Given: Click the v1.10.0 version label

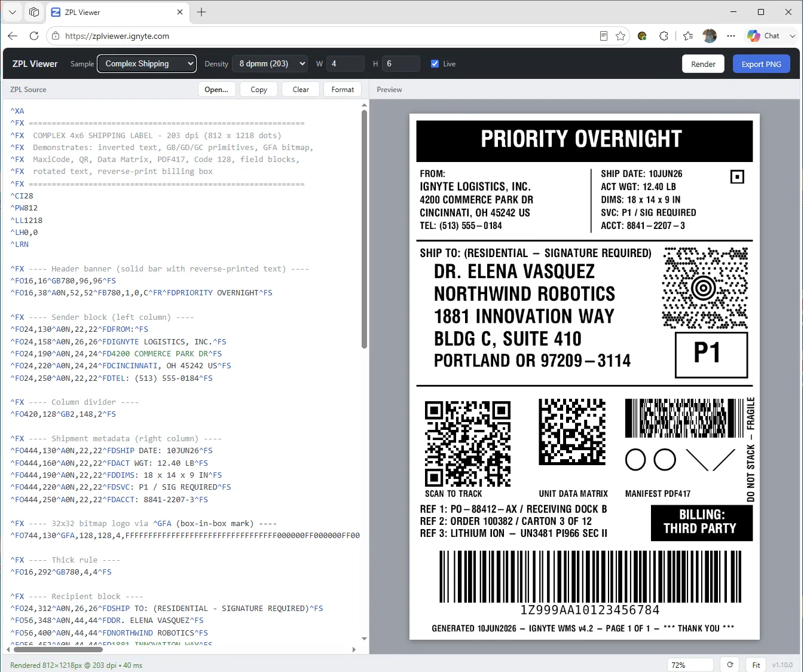Looking at the screenshot, I should [x=782, y=665].
